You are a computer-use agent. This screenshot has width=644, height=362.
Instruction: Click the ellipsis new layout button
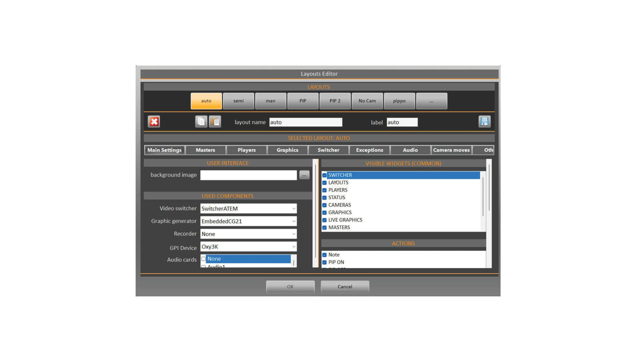tap(431, 101)
